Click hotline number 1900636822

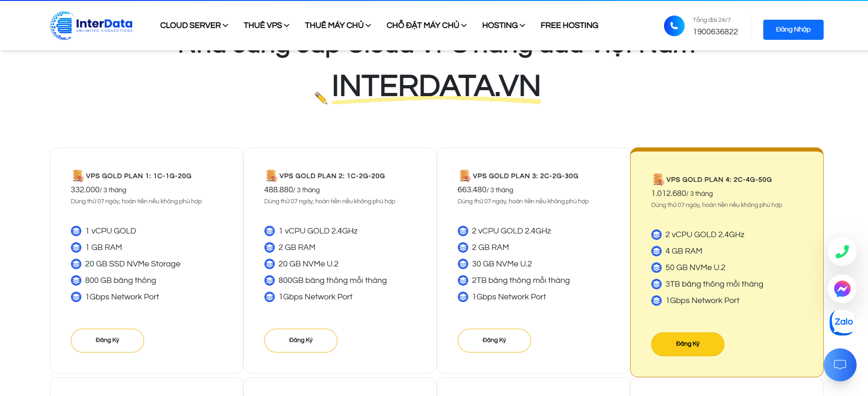pyautogui.click(x=715, y=32)
